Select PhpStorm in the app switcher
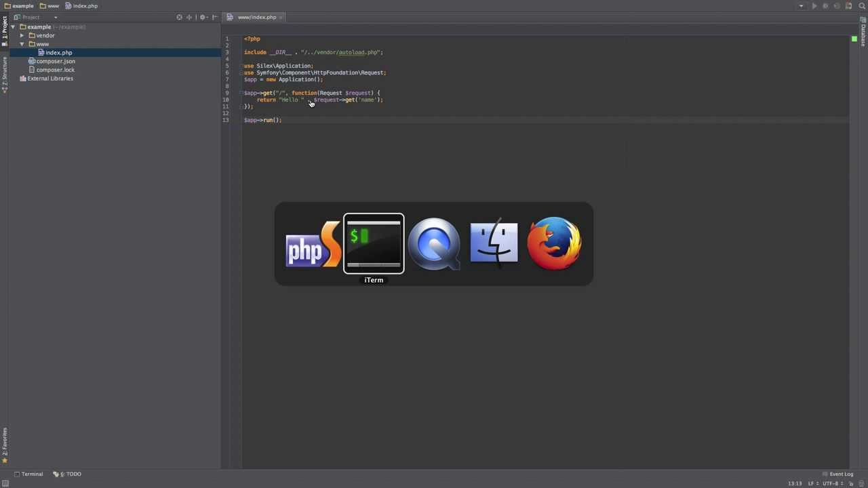 [313, 245]
